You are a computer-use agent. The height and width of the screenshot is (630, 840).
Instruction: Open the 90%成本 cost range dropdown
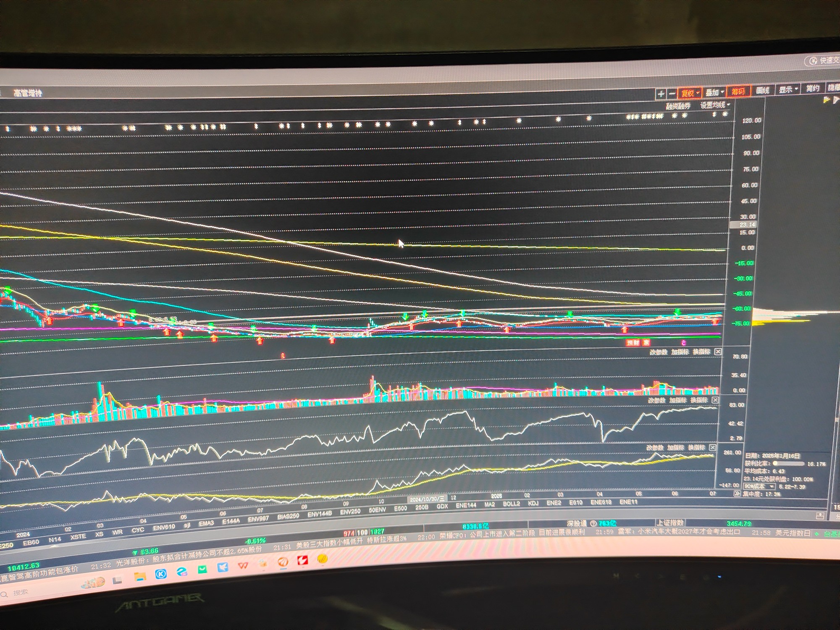tap(759, 486)
